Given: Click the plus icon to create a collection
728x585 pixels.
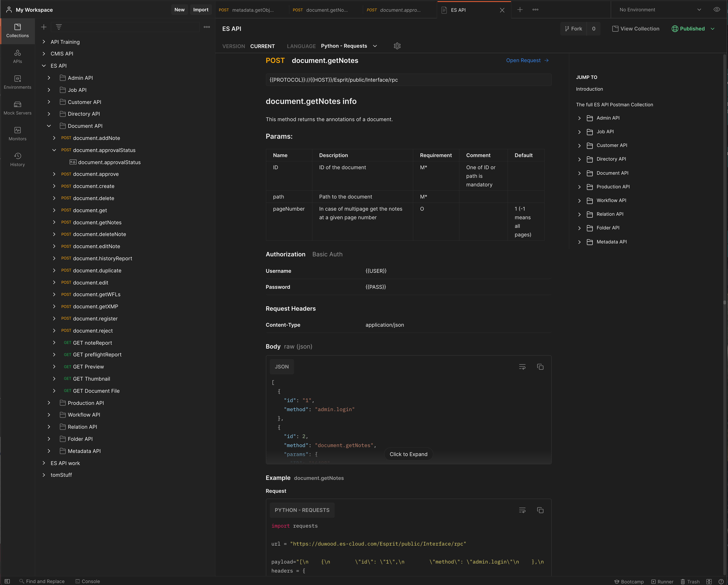Looking at the screenshot, I should [x=44, y=27].
